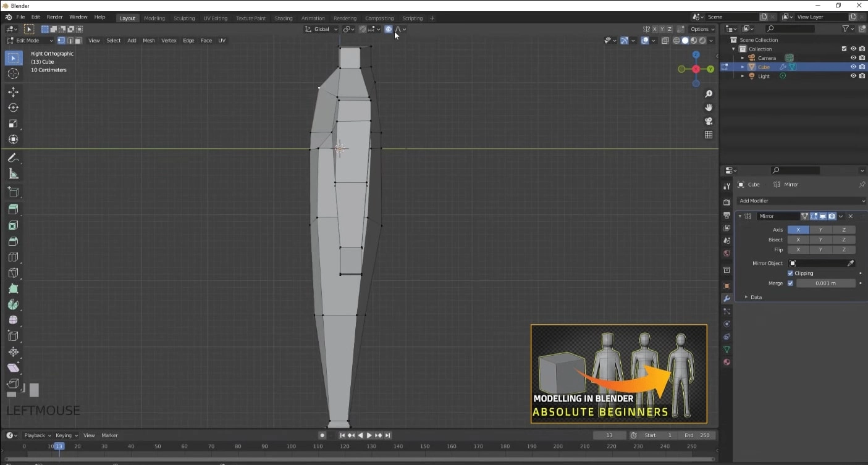Switch to the Shading workspace tab

tap(283, 18)
